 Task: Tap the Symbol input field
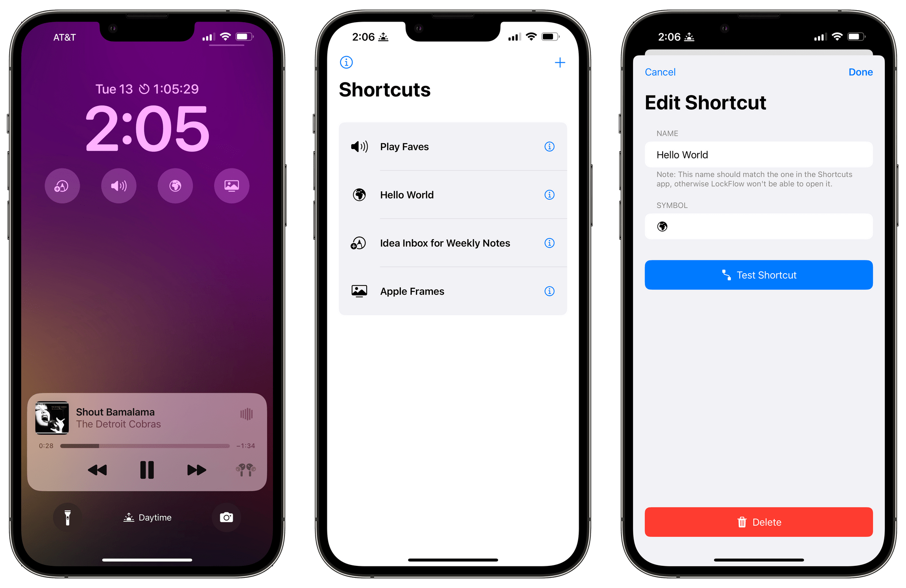758,226
